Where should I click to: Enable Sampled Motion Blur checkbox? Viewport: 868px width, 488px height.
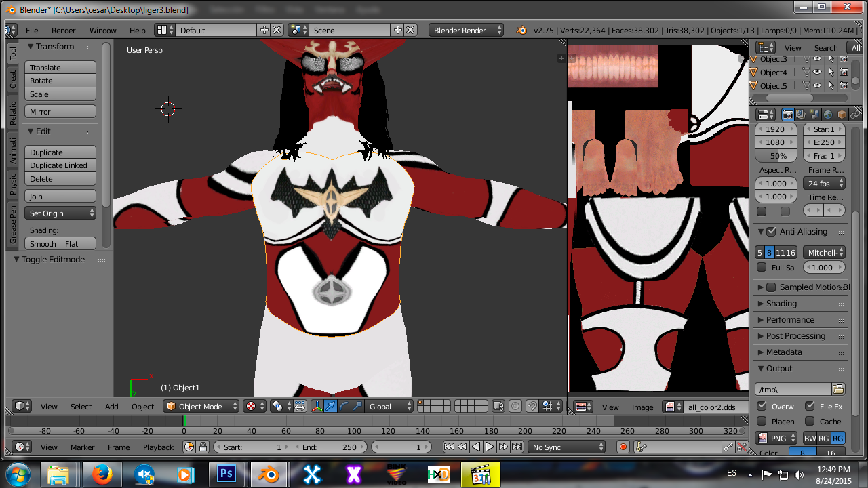tap(771, 287)
